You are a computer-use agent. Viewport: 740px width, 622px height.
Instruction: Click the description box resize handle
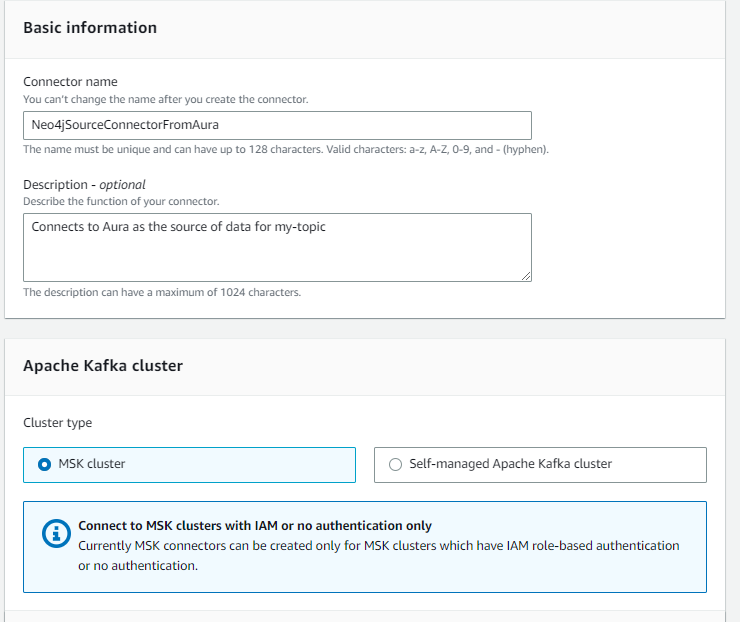click(526, 277)
